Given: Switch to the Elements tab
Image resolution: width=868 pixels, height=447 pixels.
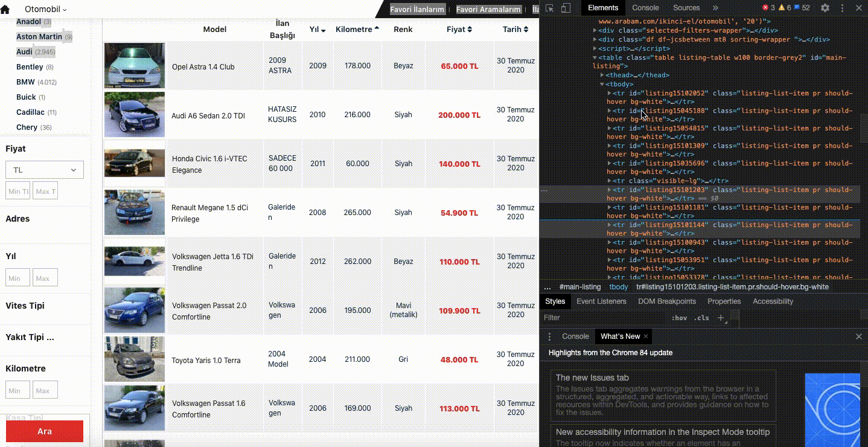Looking at the screenshot, I should (x=603, y=8).
